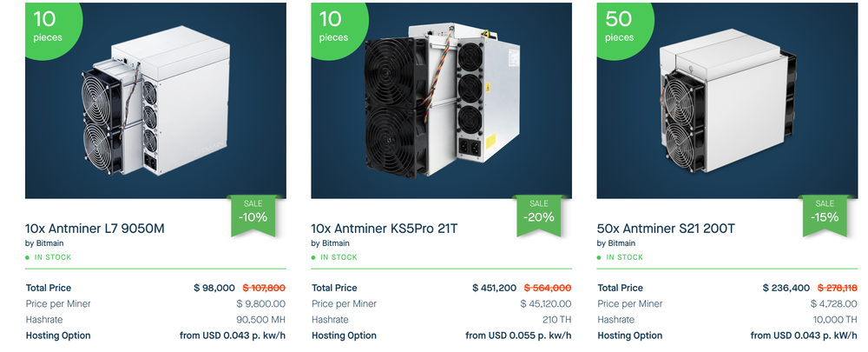Open the Antminer KS5Pro 21T product image
The height and width of the screenshot is (352, 868).
pyautogui.click(x=441, y=101)
